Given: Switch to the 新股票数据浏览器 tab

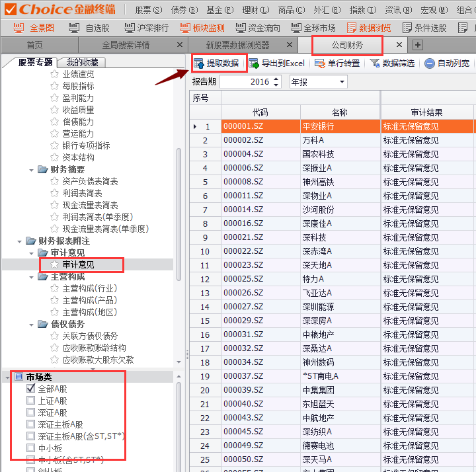Looking at the screenshot, I should point(237,45).
